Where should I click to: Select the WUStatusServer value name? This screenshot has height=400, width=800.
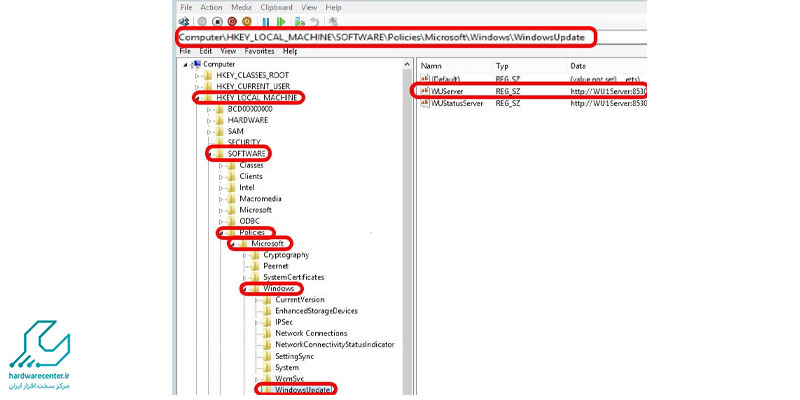(456, 103)
